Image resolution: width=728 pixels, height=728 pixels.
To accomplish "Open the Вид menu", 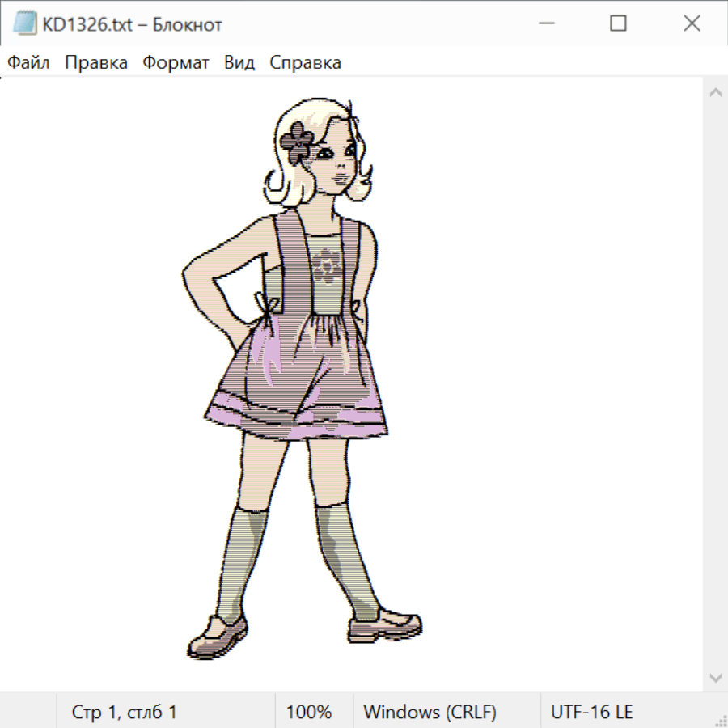I will pos(239,63).
